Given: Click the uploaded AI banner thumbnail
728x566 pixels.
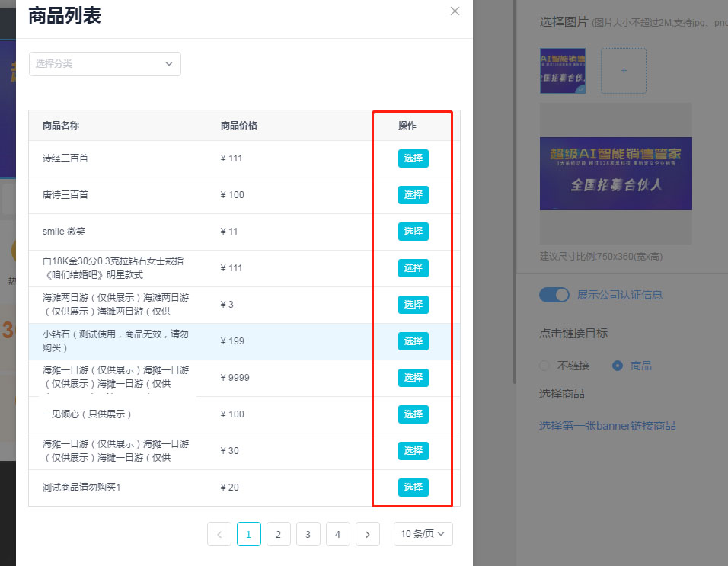Looking at the screenshot, I should click(562, 71).
